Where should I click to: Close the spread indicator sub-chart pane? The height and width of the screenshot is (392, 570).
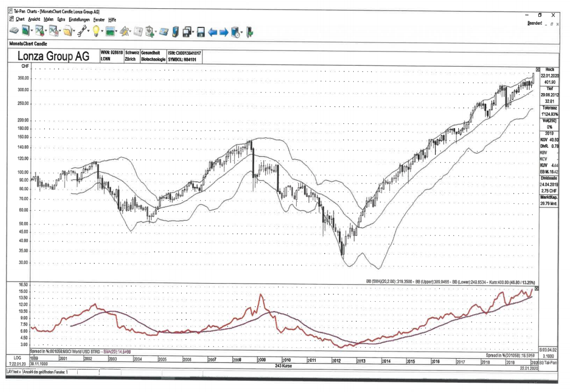coord(537,288)
